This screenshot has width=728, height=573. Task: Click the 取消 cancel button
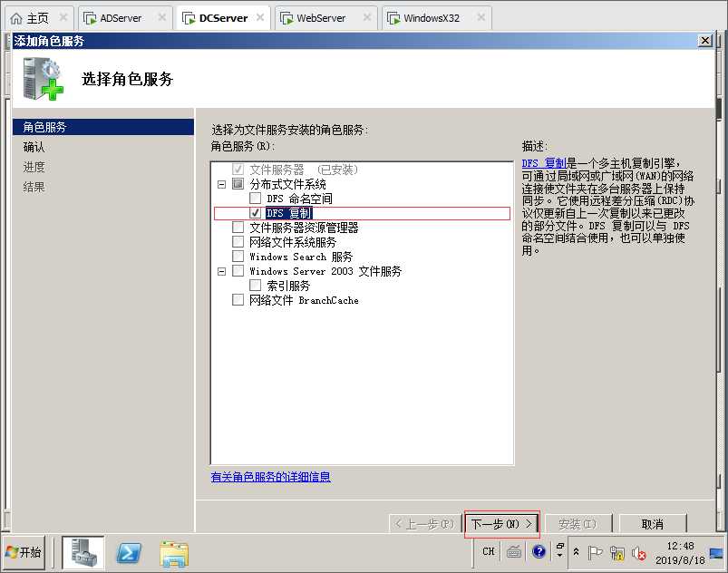click(x=653, y=524)
